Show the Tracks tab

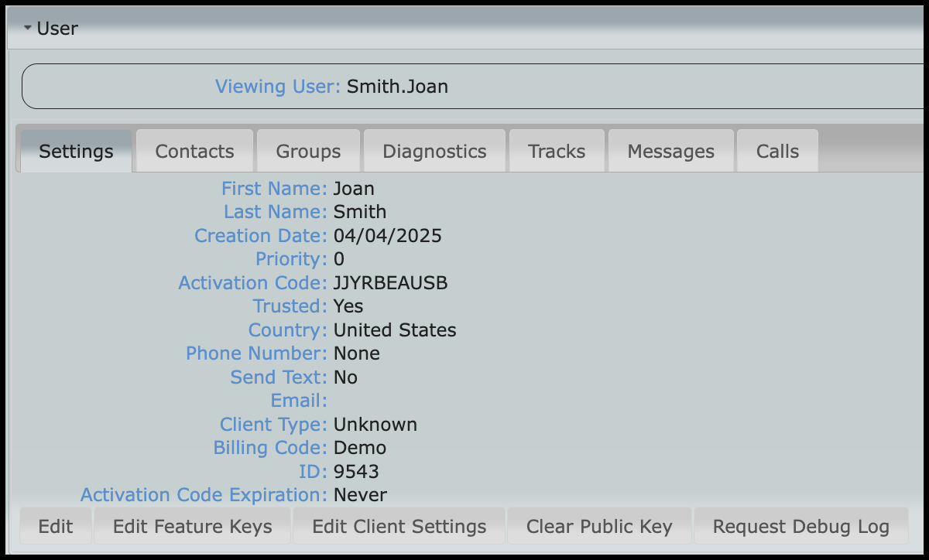tap(557, 151)
